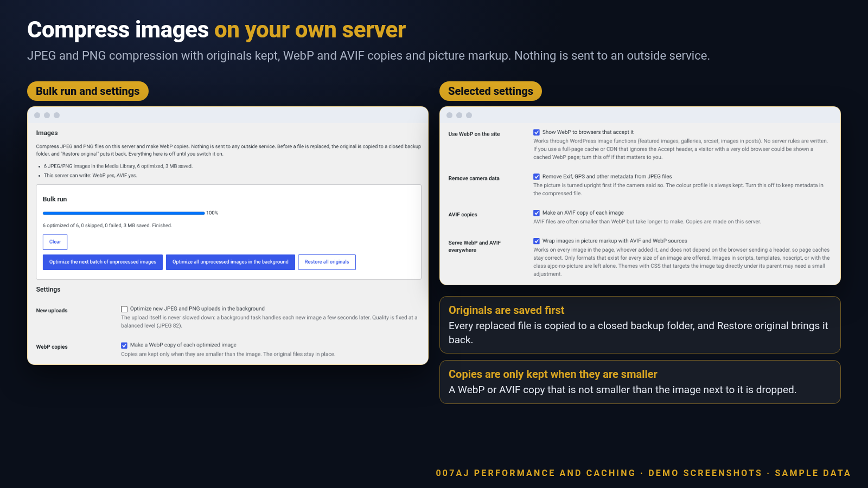Image resolution: width=868 pixels, height=488 pixels.
Task: Click the 100% progress value
Action: [x=212, y=213]
